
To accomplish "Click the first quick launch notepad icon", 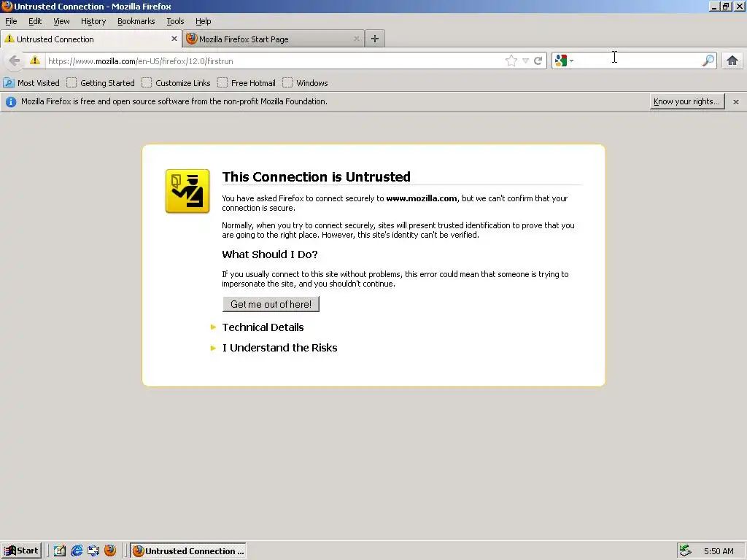I will pos(60,551).
